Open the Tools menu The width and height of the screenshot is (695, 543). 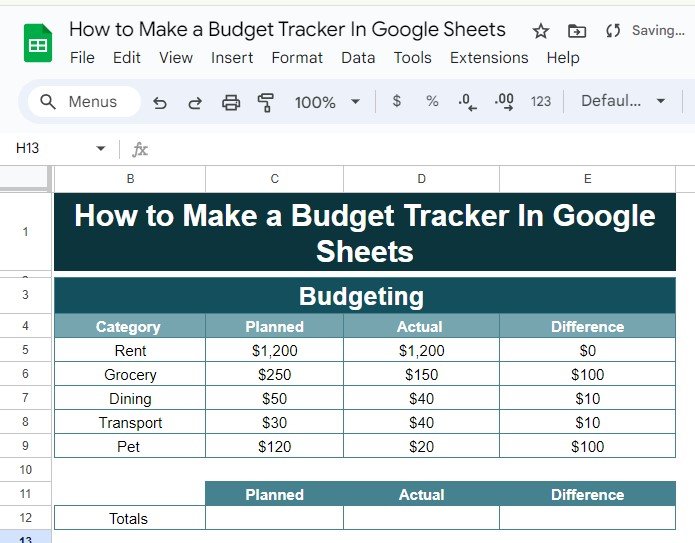(x=413, y=58)
